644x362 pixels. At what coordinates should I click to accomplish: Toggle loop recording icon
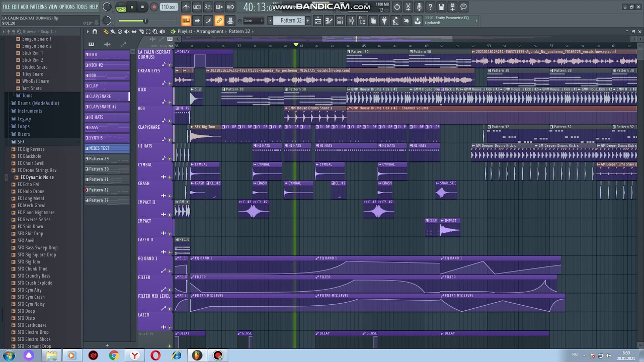[x=230, y=7]
